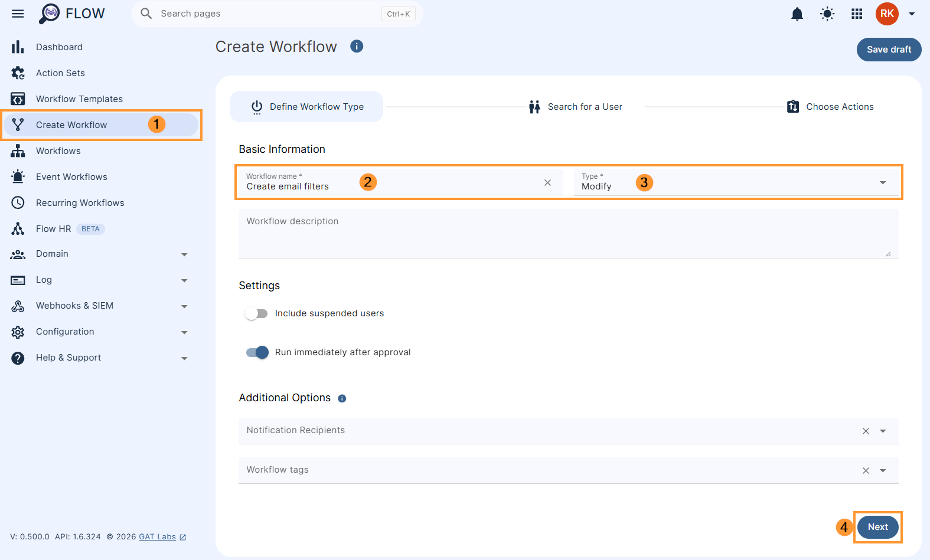The width and height of the screenshot is (930, 560).
Task: Toggle Include suspended users switch
Action: point(256,313)
